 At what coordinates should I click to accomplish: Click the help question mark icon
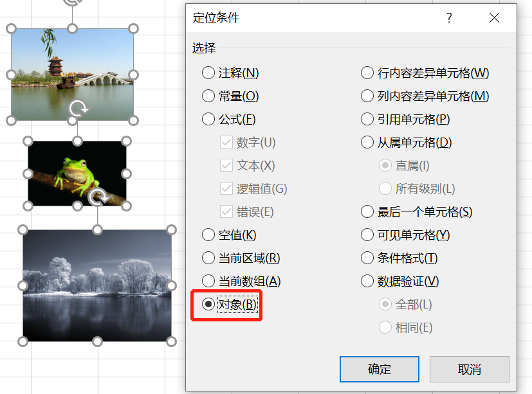pos(449,17)
